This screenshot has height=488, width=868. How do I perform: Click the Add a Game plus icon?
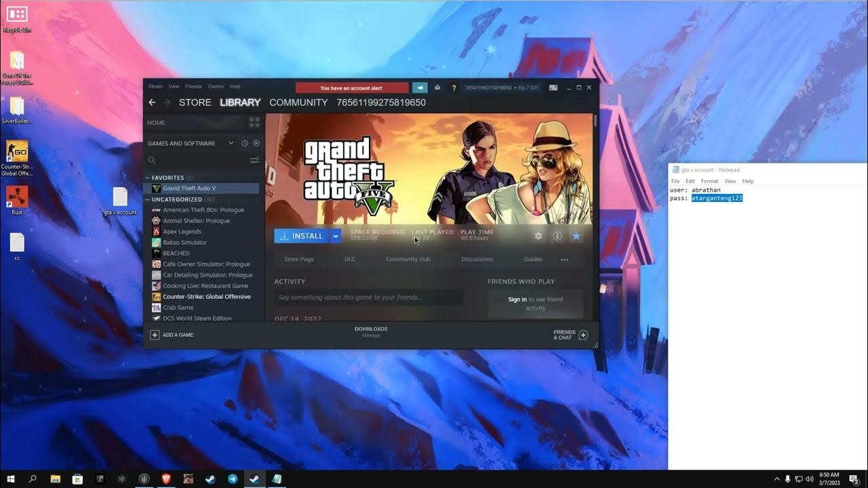coord(155,335)
